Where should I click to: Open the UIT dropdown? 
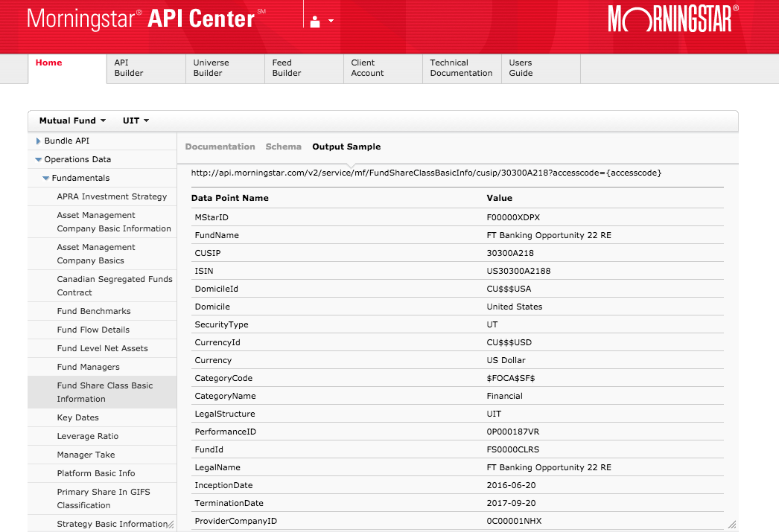coord(136,121)
